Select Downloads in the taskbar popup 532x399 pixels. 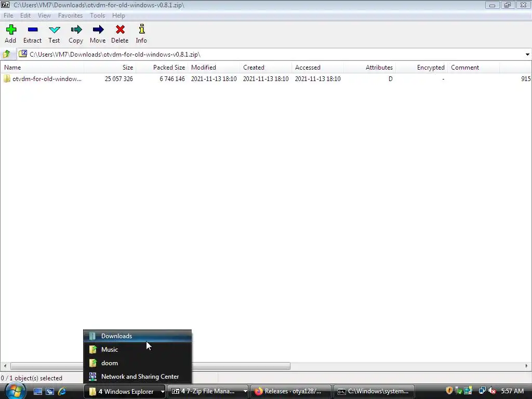137,336
